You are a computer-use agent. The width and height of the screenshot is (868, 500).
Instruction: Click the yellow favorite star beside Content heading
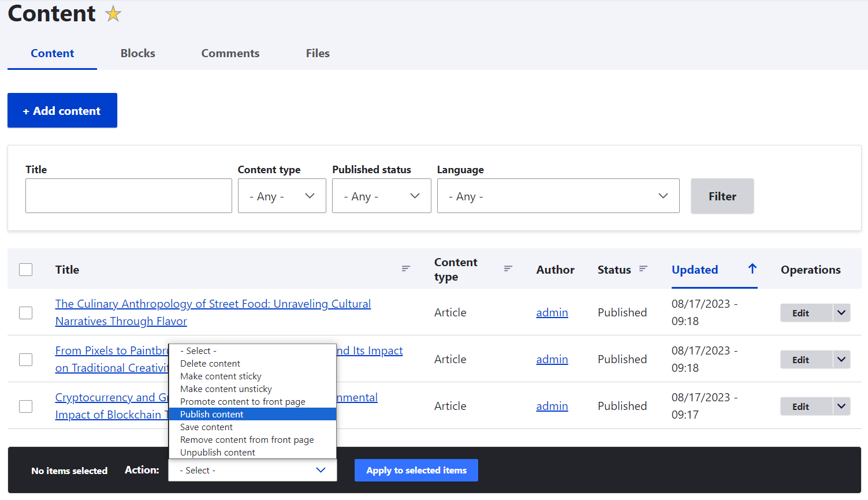(113, 14)
